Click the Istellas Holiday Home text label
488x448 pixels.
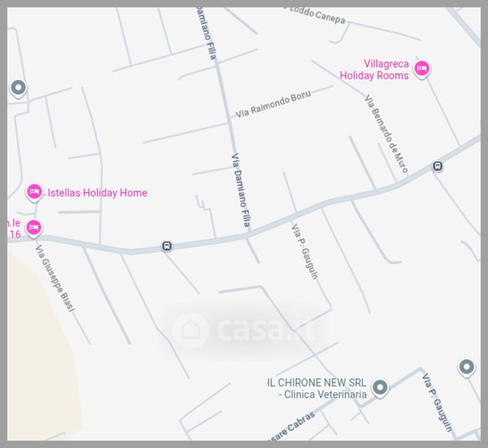pyautogui.click(x=97, y=193)
